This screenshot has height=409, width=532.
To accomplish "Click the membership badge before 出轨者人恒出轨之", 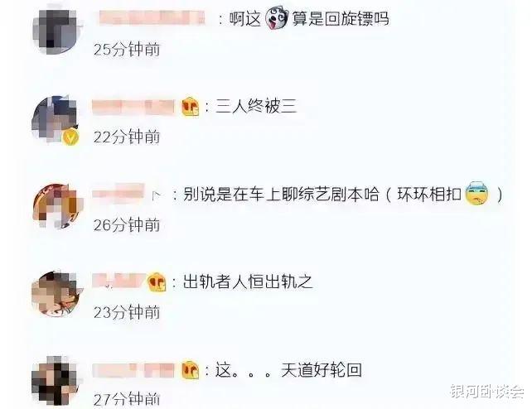I will pos(157,282).
